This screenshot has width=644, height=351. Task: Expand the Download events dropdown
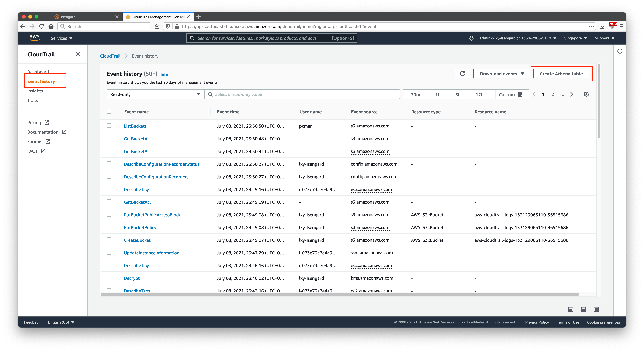(x=502, y=74)
